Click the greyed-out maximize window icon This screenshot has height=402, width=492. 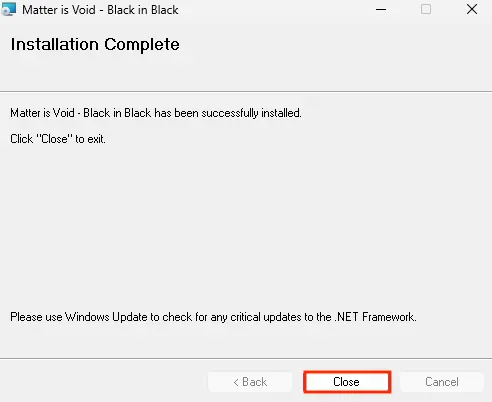click(x=426, y=9)
